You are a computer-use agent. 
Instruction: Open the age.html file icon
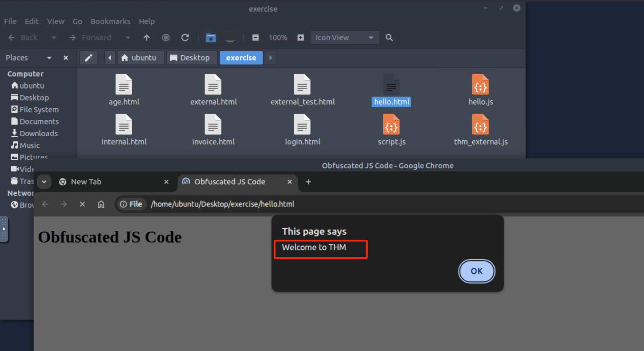click(x=124, y=84)
